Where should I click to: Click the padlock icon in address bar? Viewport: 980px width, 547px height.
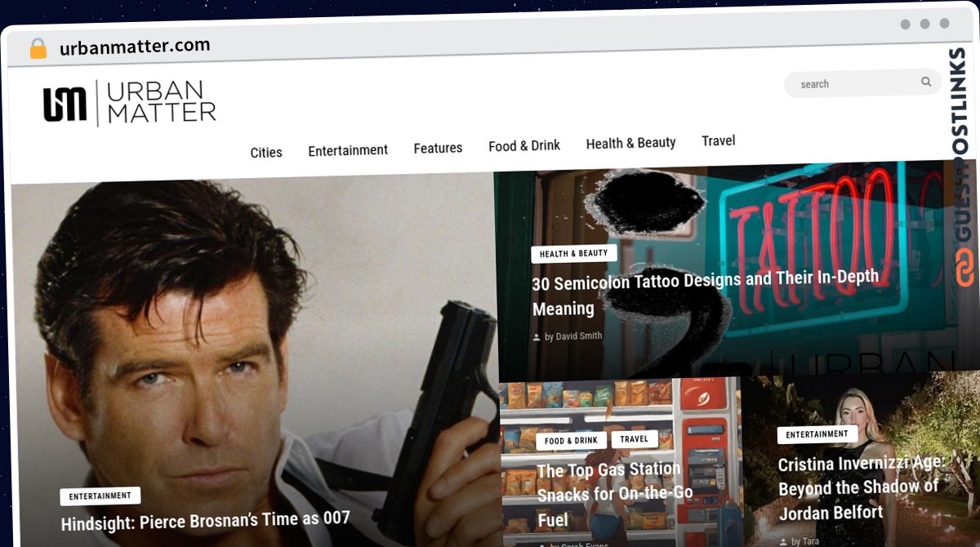(x=38, y=48)
